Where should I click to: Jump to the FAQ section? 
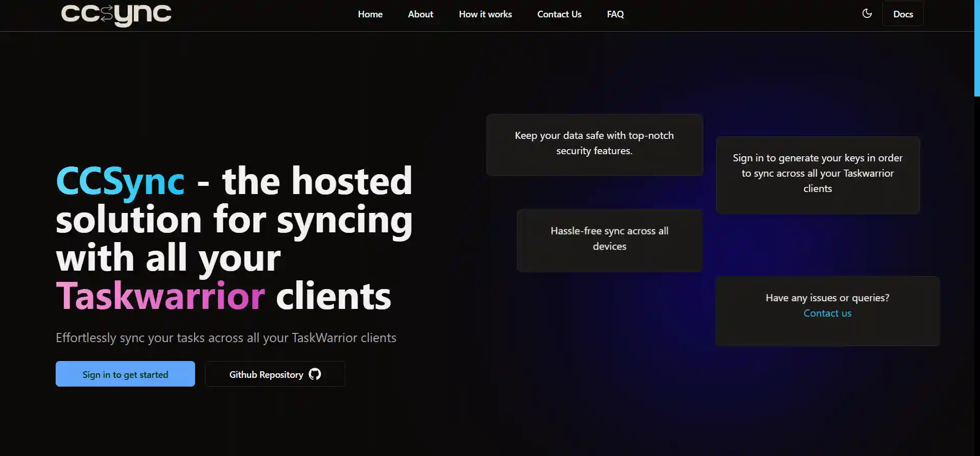pos(615,14)
